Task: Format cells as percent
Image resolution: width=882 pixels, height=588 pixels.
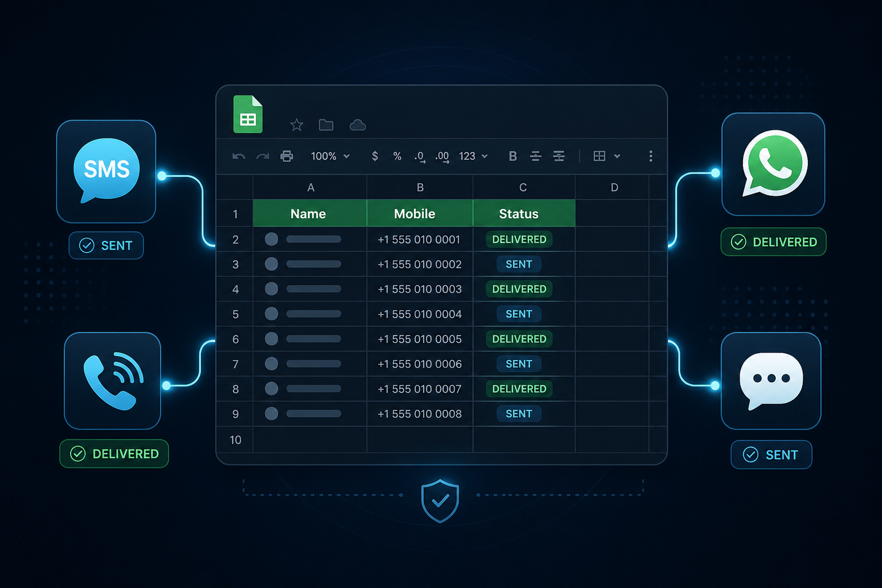Action: pyautogui.click(x=397, y=156)
